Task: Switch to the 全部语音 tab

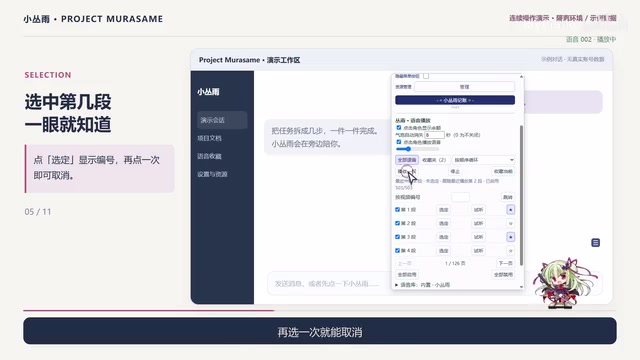Action: (407, 160)
